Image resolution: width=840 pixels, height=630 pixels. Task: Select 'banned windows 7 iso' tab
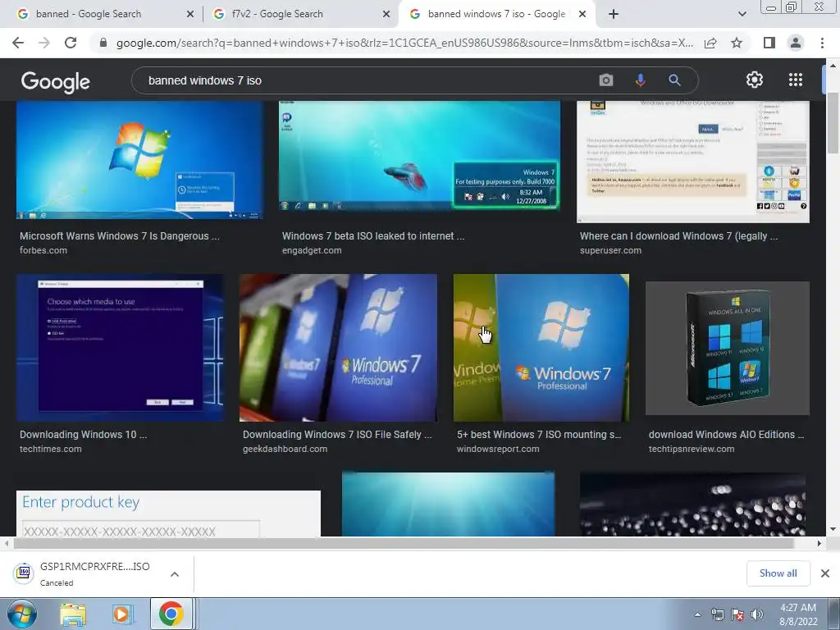496,14
